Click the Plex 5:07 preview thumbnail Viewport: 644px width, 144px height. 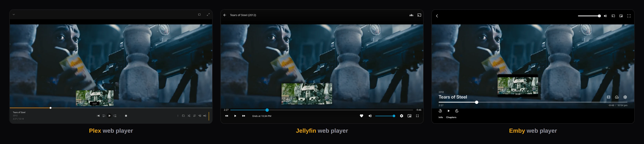[x=95, y=98]
